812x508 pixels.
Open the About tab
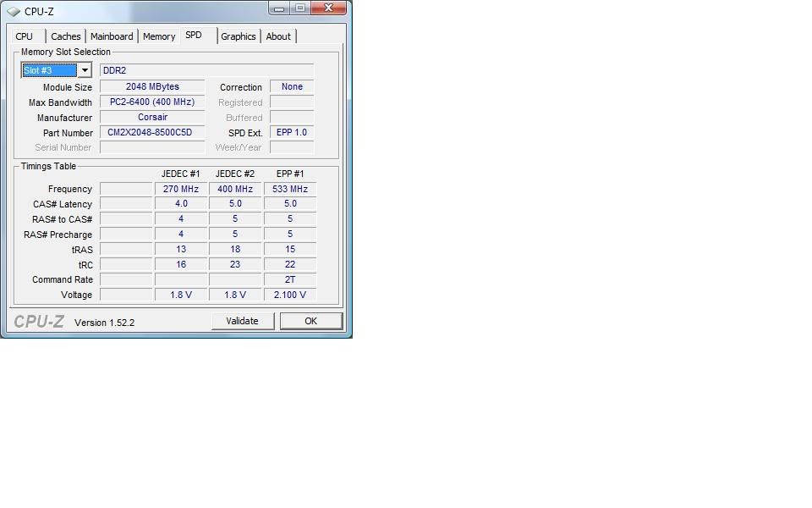click(x=278, y=36)
